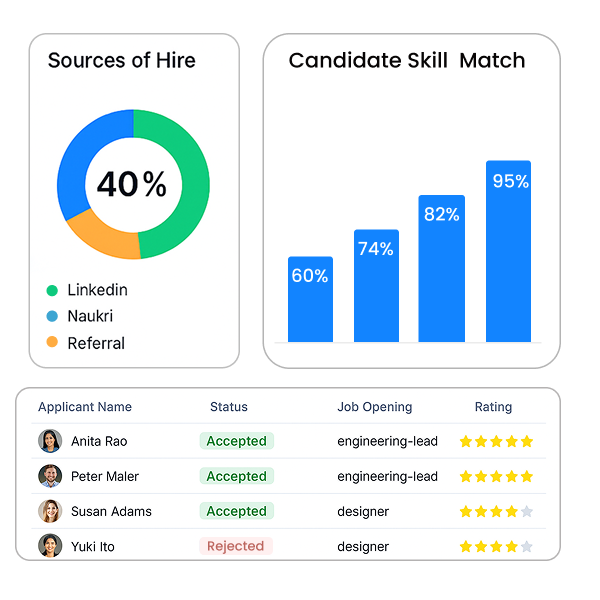Click Susan Adams' star rating
This screenshot has width=600, height=600.
coord(496,511)
